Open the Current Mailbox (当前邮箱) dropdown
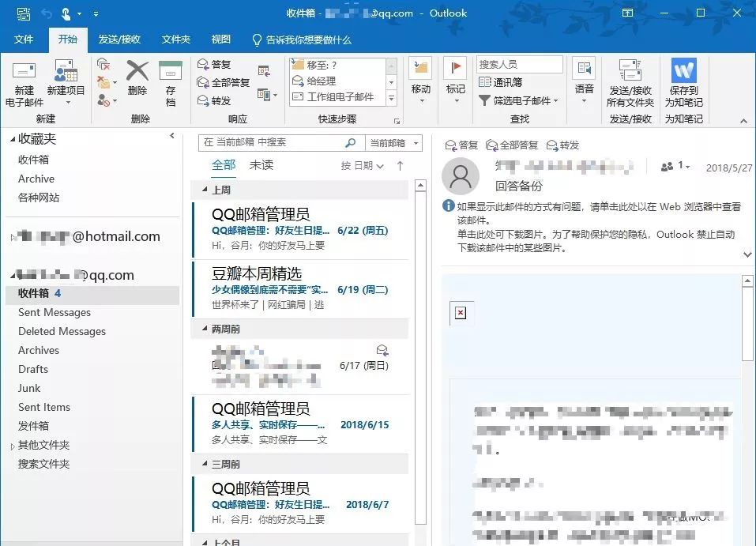Screen dimensions: 756x546 coord(393,143)
